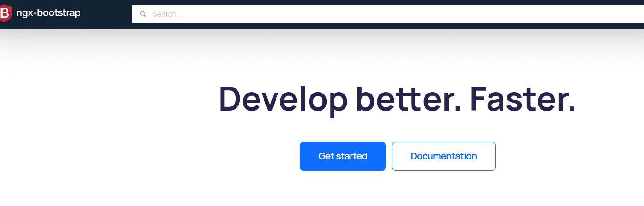Click the "Documentation" label on the outlined button

(x=444, y=156)
